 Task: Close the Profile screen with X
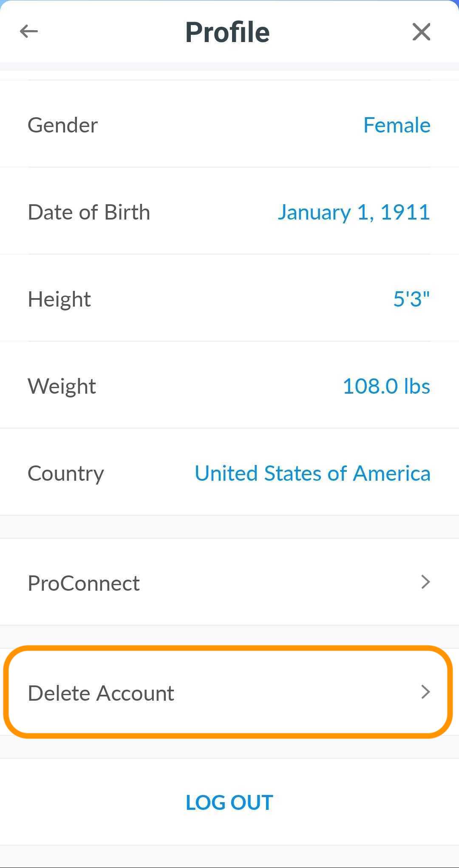pos(421,32)
